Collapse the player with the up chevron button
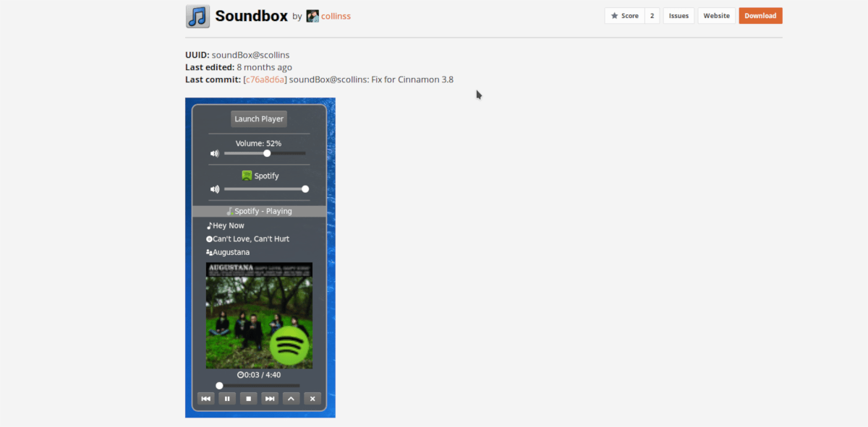This screenshot has height=427, width=868. coord(291,398)
